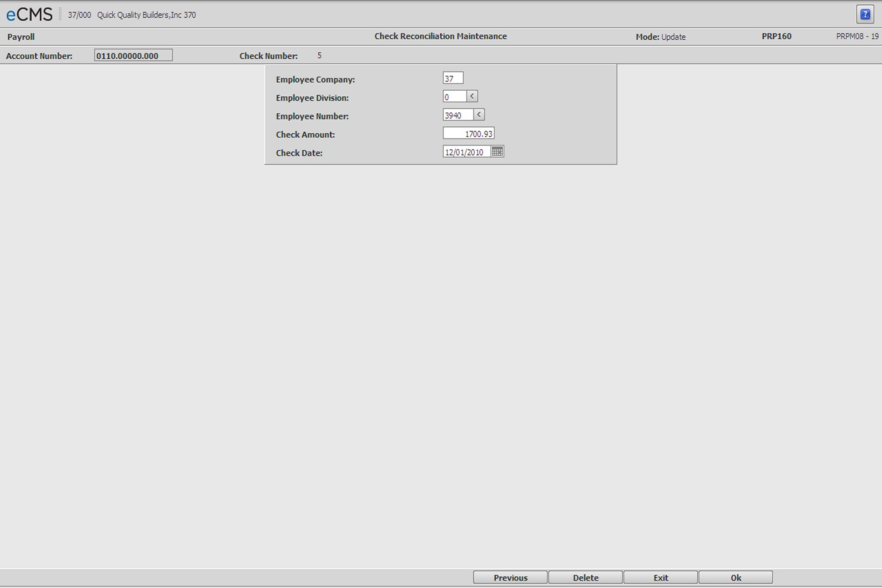Select the Account Number input field
Screen dimensions: 882x588
pos(133,55)
